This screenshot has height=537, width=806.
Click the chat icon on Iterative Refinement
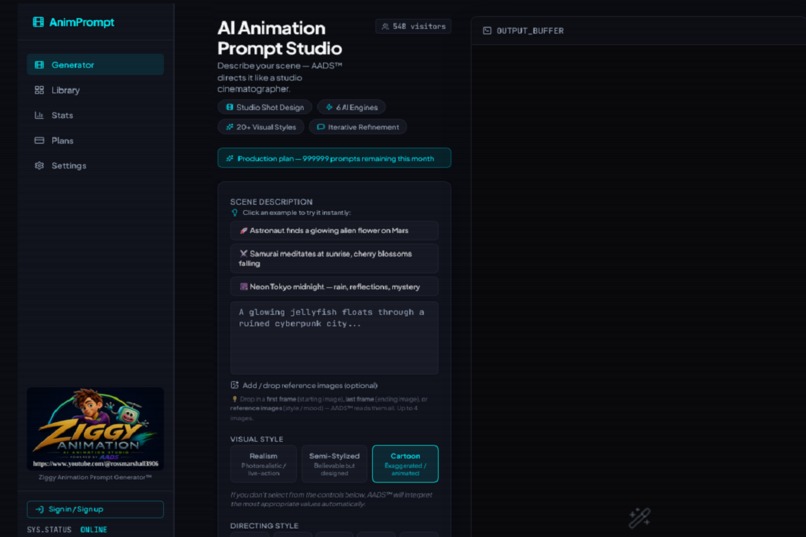tap(320, 127)
